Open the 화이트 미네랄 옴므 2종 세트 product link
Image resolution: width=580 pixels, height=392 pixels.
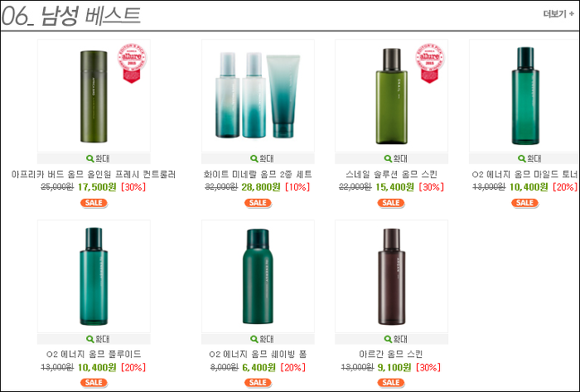pos(258,174)
